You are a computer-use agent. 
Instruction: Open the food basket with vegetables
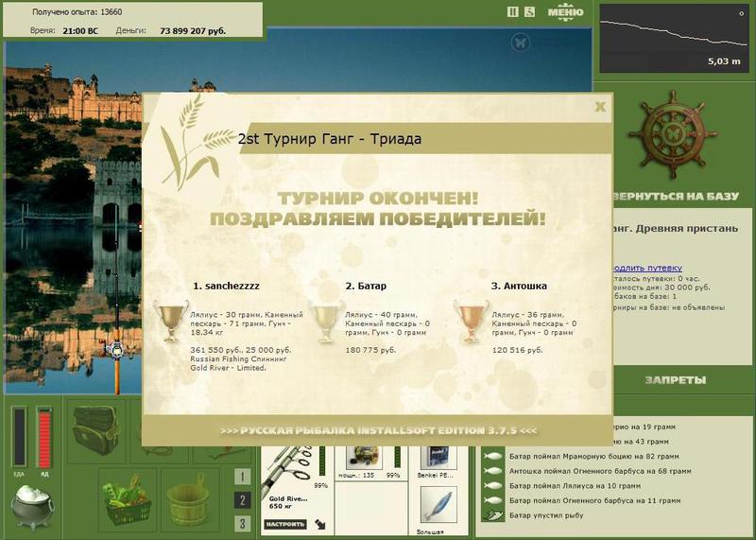coord(128,499)
